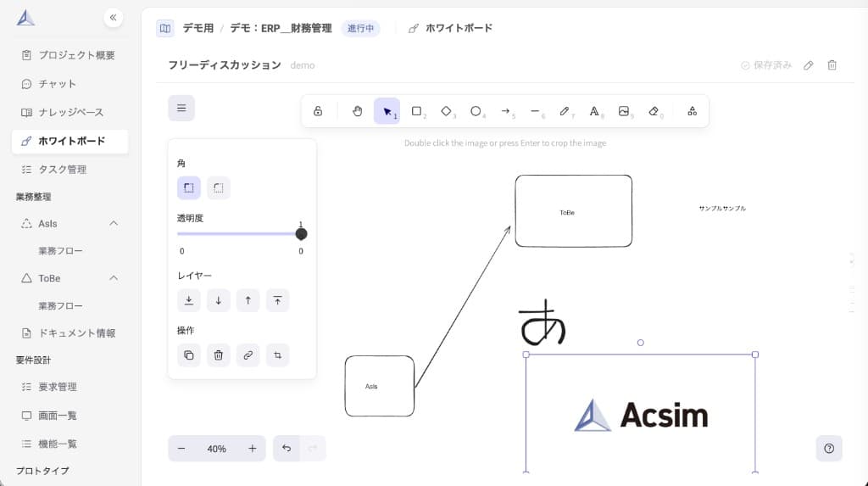This screenshot has height=486, width=868.
Task: Edit whiteboard title with pencil icon
Action: point(808,65)
